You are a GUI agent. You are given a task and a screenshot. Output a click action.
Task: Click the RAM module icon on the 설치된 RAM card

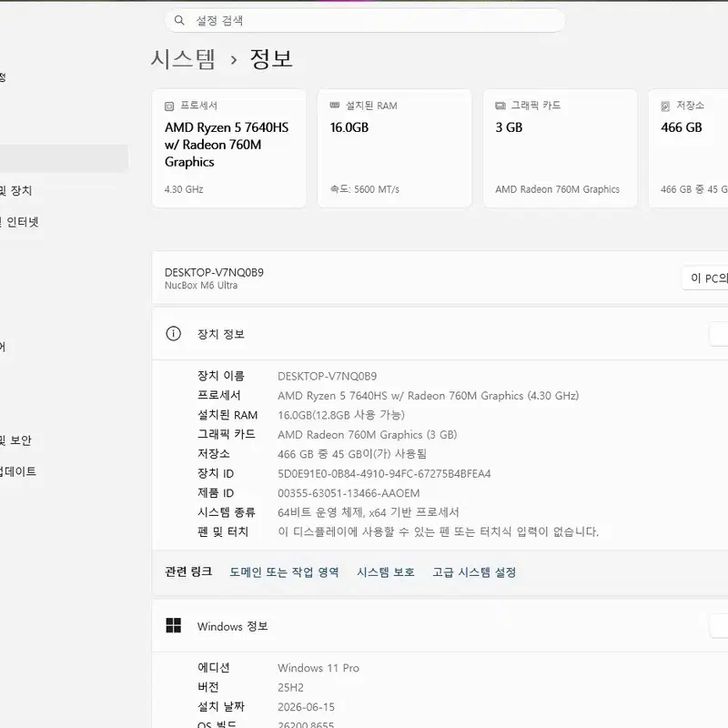(335, 106)
